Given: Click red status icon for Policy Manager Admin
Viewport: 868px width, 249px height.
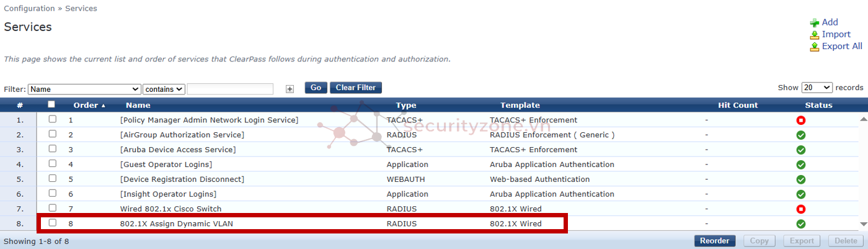Looking at the screenshot, I should [x=801, y=120].
